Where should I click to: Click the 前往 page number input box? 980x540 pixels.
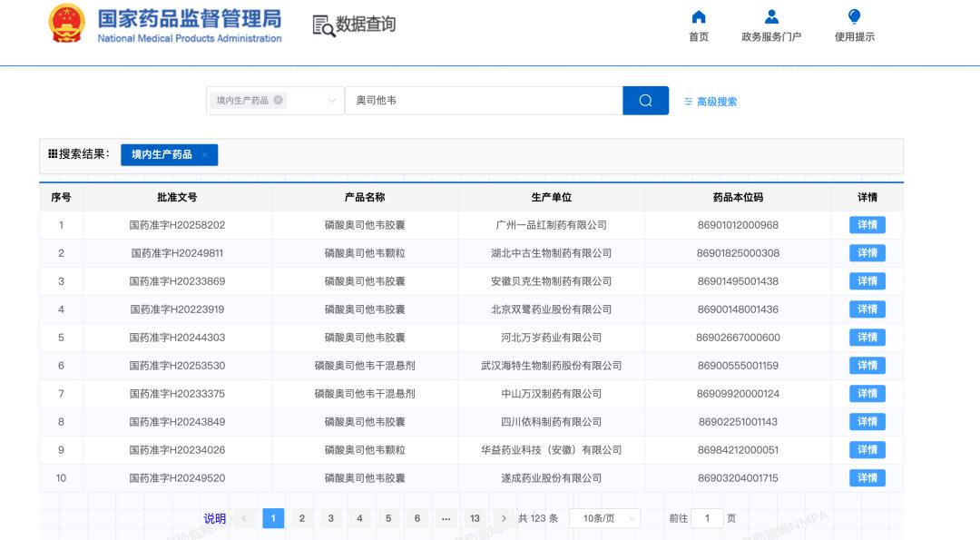coord(707,518)
